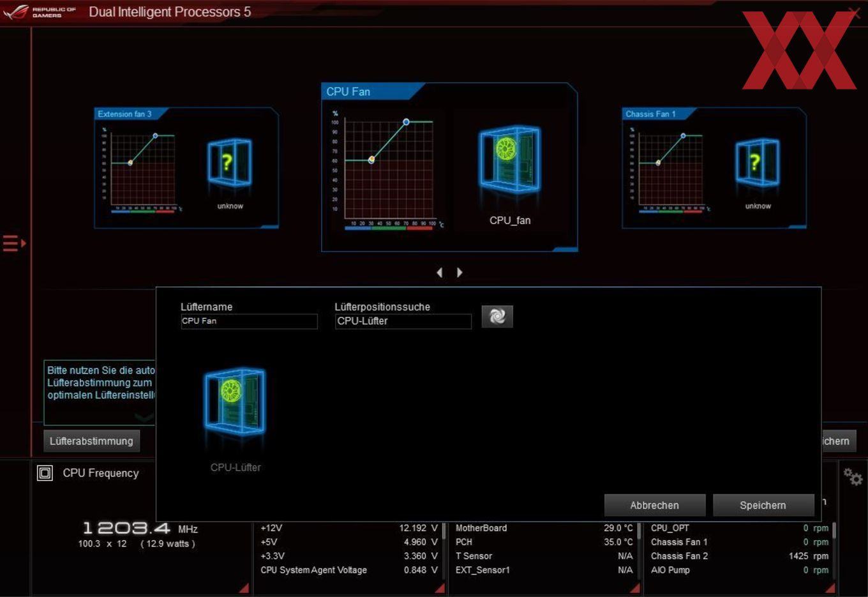Adjust upper curve point on Chassis Fan 1 graph
Image resolution: width=868 pixels, height=597 pixels.
pyautogui.click(x=683, y=135)
